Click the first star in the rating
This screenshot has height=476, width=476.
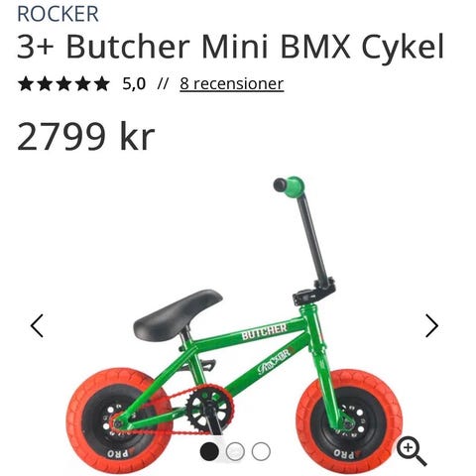(x=26, y=83)
